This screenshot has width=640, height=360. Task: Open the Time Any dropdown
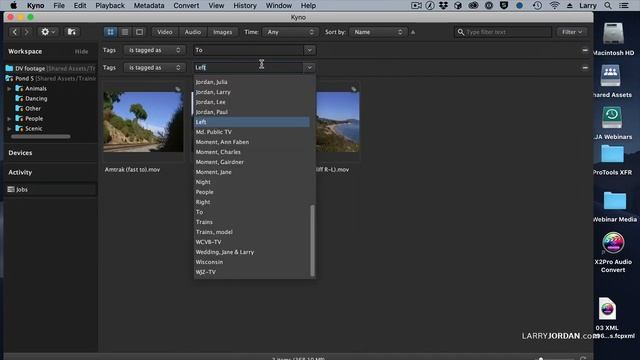coord(290,32)
